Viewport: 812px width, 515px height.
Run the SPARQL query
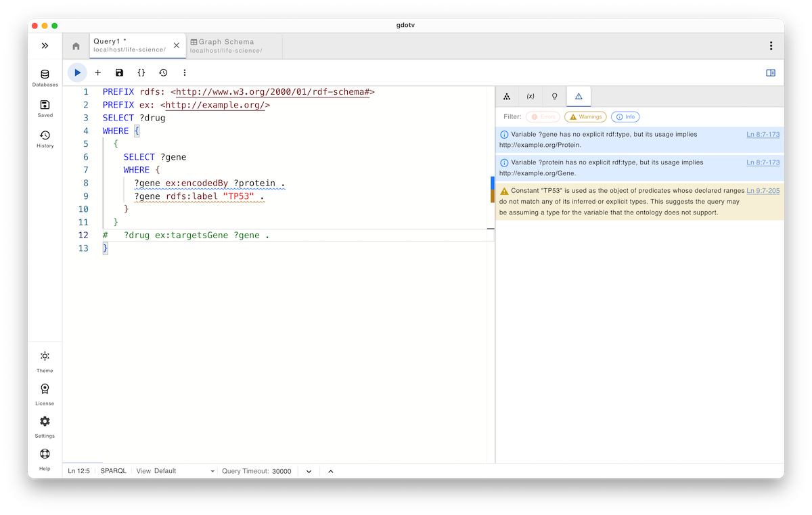click(x=76, y=72)
